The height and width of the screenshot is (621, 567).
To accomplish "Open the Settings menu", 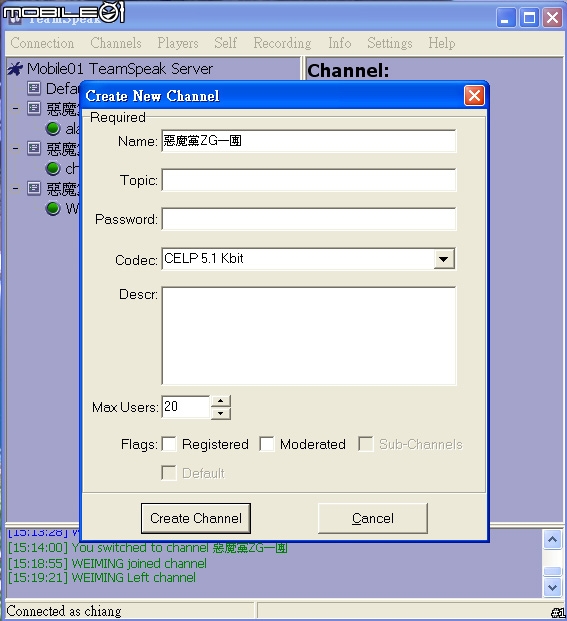I will tap(390, 43).
